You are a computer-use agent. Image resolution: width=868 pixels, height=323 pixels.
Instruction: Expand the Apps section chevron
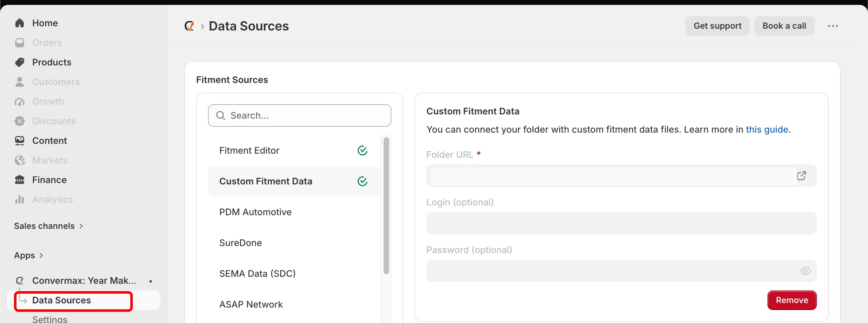coord(41,255)
